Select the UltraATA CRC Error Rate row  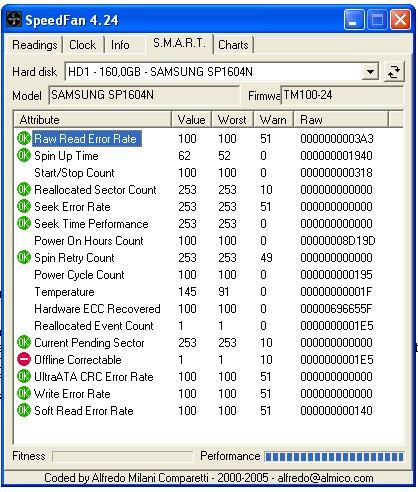click(209, 376)
